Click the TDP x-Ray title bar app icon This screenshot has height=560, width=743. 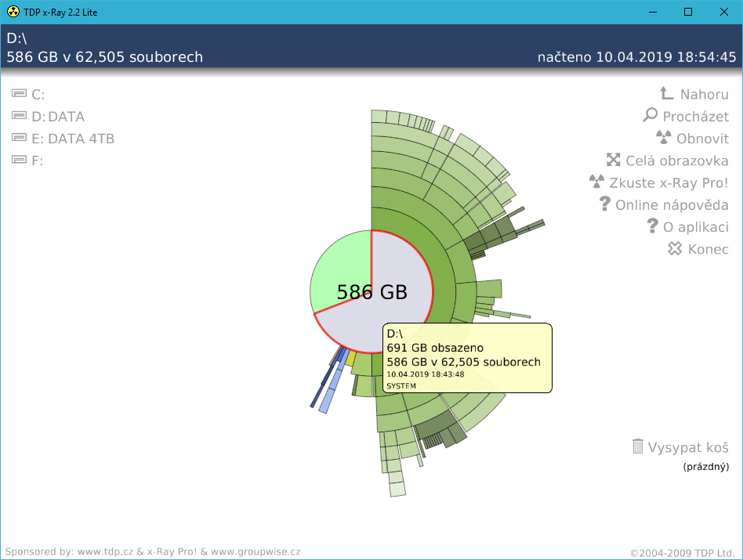click(x=13, y=12)
